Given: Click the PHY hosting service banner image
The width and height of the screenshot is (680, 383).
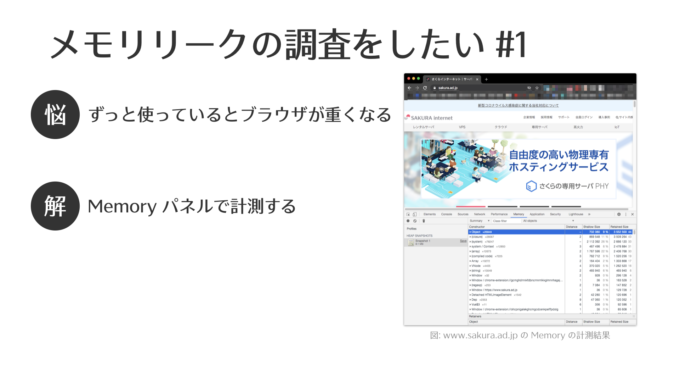Looking at the screenshot, I should pyautogui.click(x=518, y=169).
